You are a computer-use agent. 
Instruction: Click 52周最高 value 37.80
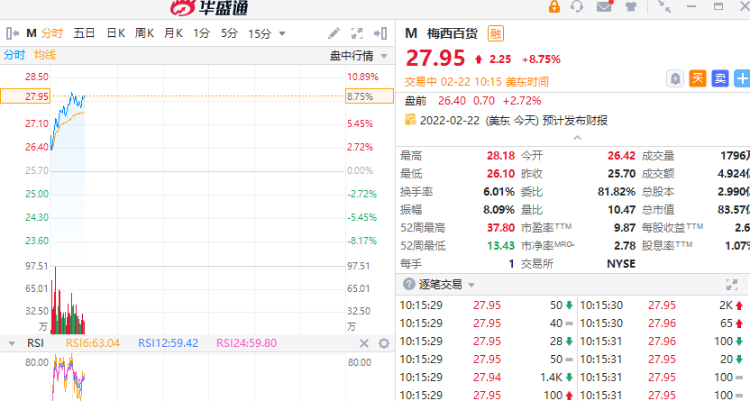(x=501, y=228)
